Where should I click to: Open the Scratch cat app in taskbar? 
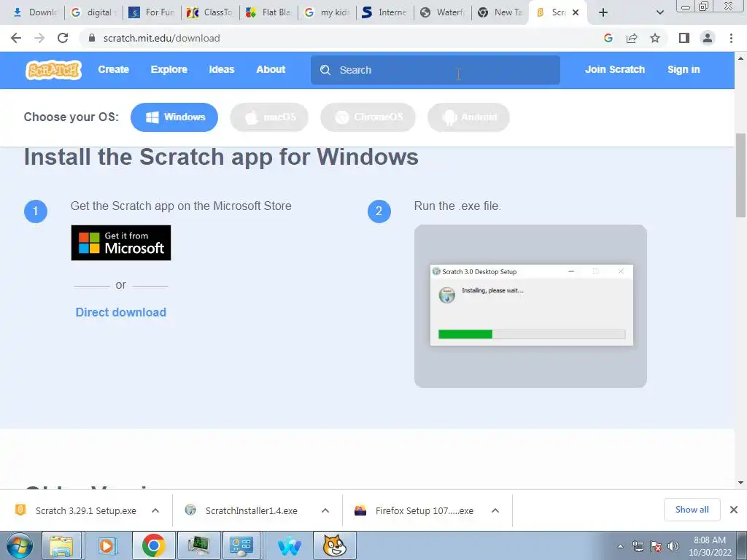(x=334, y=545)
